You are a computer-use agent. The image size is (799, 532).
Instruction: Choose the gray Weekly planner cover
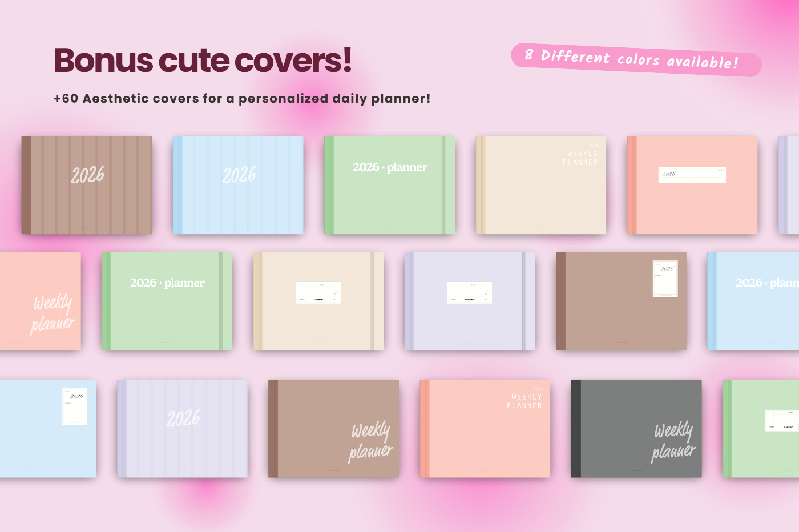tap(636, 429)
